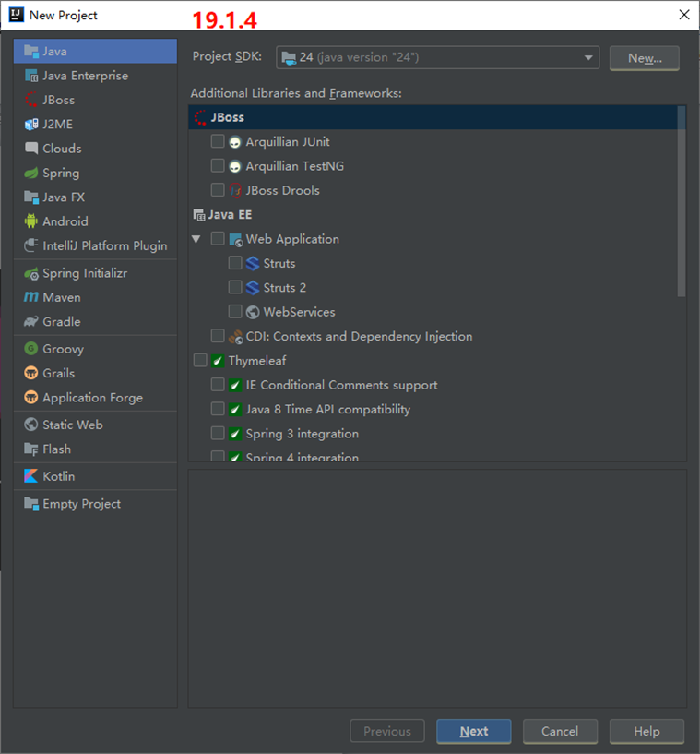Tick Java 8 Time API compatibility checkbox
This screenshot has width=700, height=754.
click(x=218, y=409)
